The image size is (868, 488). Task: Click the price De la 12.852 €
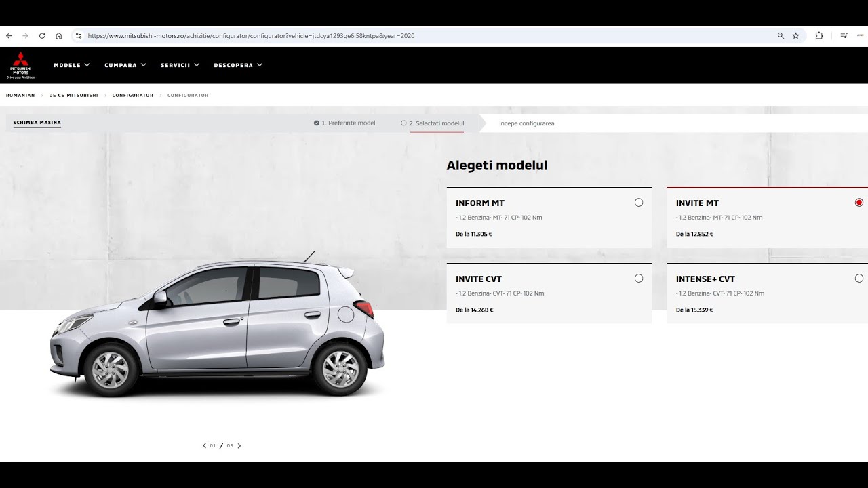click(x=694, y=235)
